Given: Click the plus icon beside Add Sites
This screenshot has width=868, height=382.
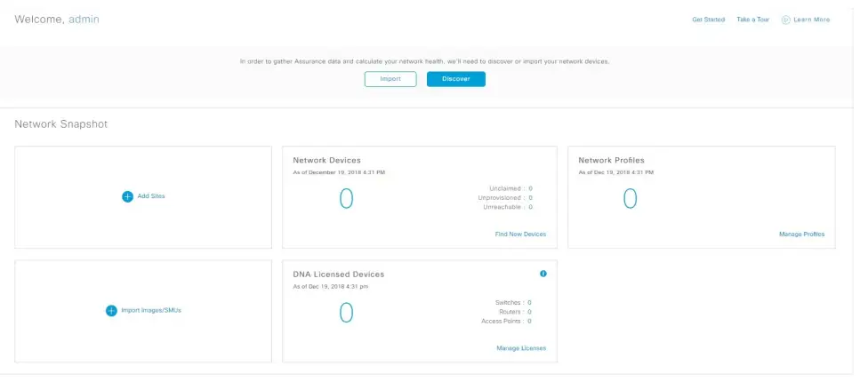Looking at the screenshot, I should tap(128, 196).
